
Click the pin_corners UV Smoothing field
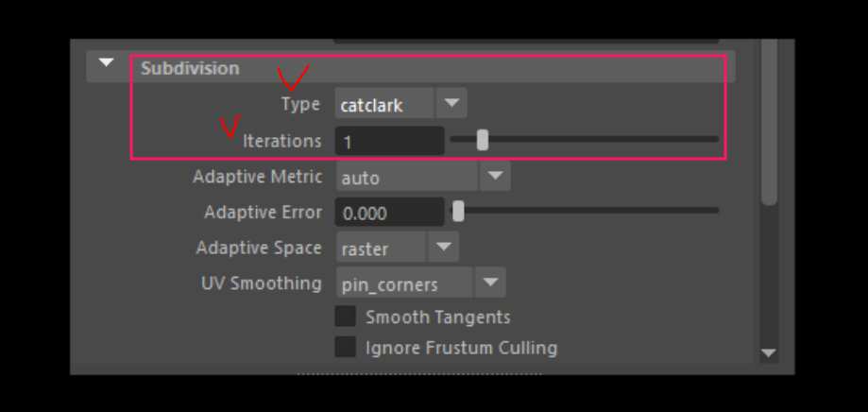pyautogui.click(x=404, y=282)
